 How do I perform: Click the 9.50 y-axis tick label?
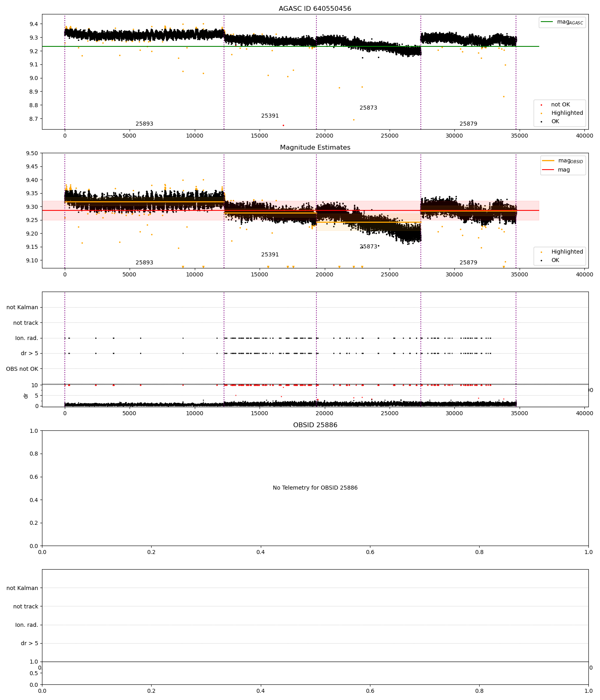(32, 153)
